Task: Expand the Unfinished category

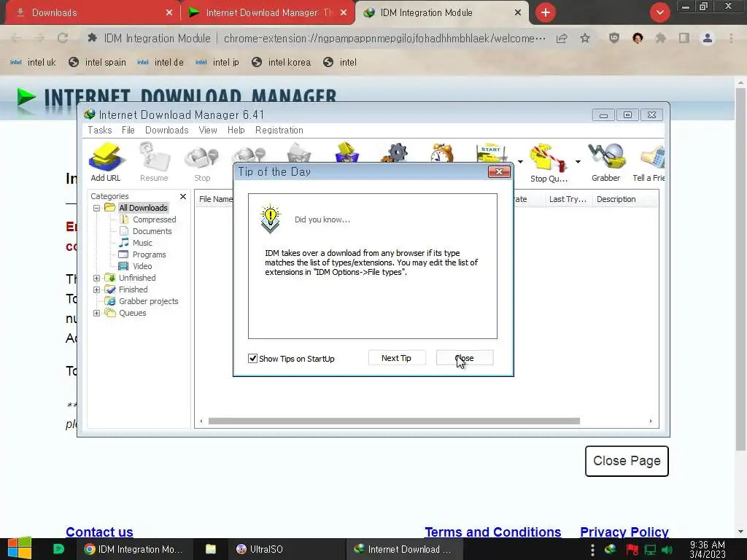Action: [97, 278]
